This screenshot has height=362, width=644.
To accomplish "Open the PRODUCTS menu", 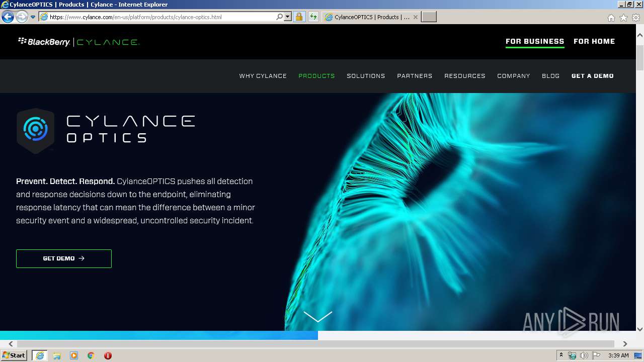I will 316,76.
